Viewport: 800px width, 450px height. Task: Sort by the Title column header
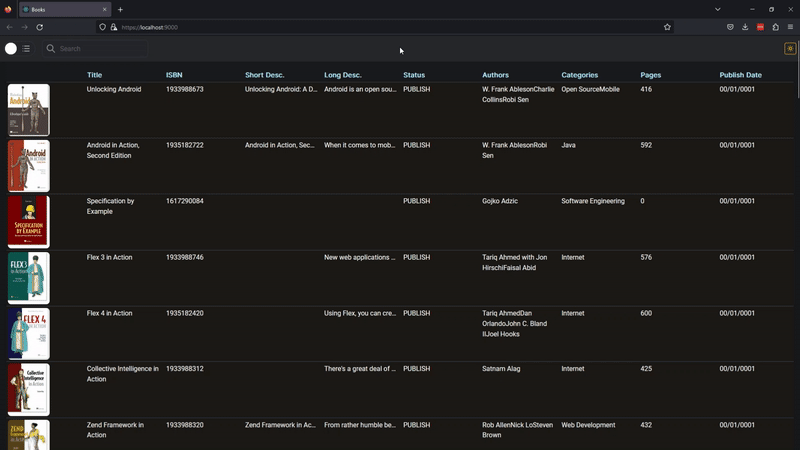pyautogui.click(x=94, y=75)
